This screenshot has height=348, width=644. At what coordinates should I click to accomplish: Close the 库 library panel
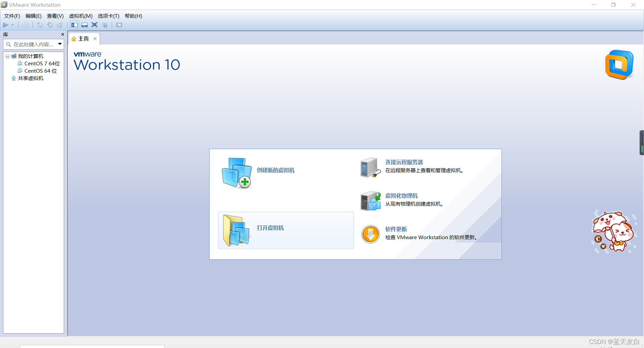[62, 34]
